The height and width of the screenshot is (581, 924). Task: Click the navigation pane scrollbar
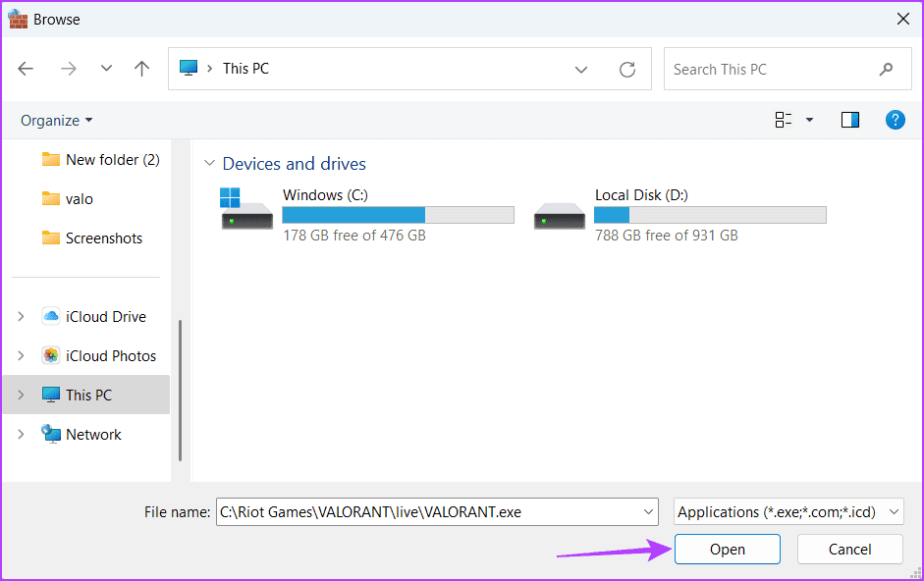point(180,390)
